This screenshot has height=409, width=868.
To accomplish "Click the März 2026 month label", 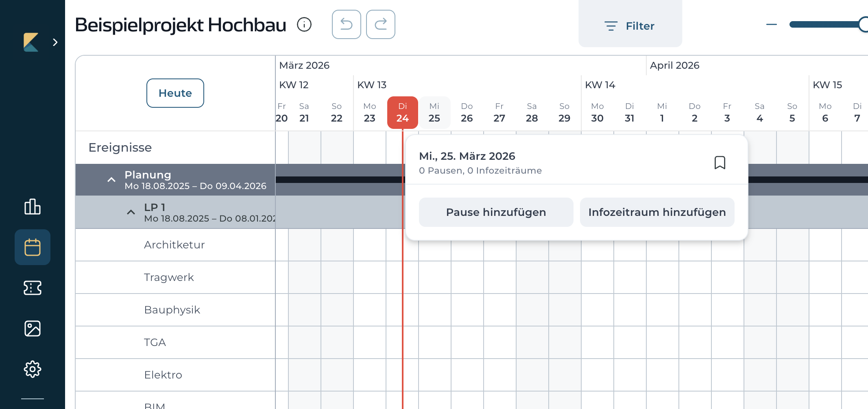I will click(304, 65).
